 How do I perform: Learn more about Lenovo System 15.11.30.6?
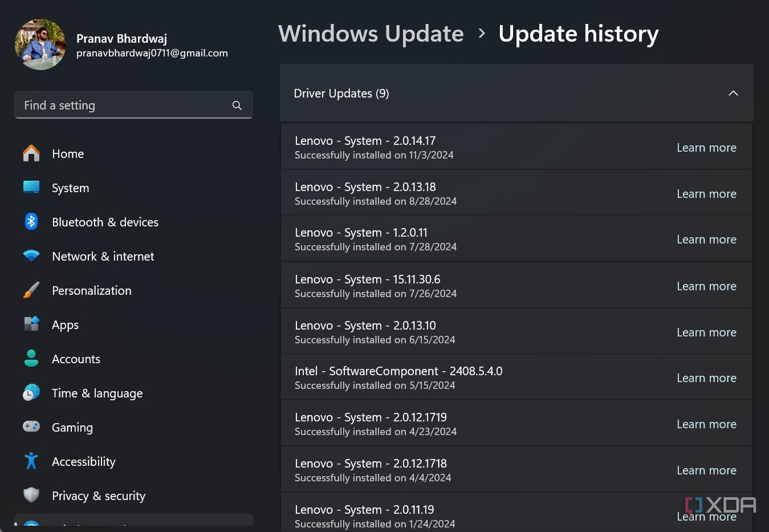tap(706, 286)
